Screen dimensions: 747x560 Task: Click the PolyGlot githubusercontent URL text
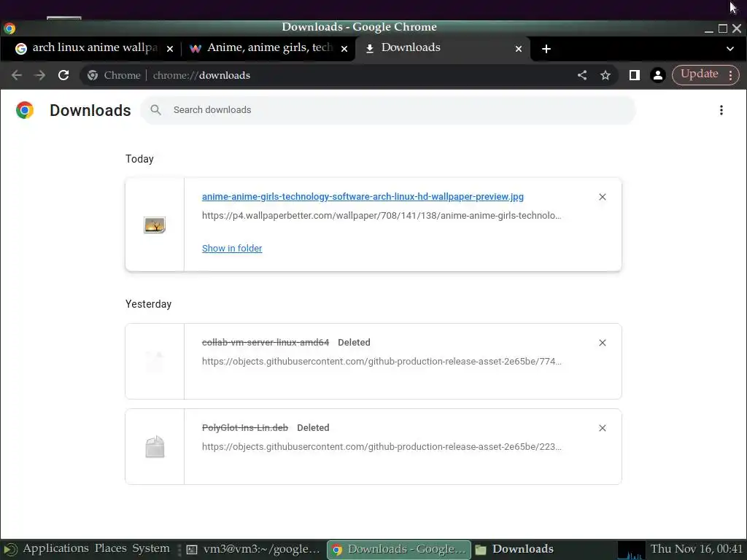pos(382,447)
